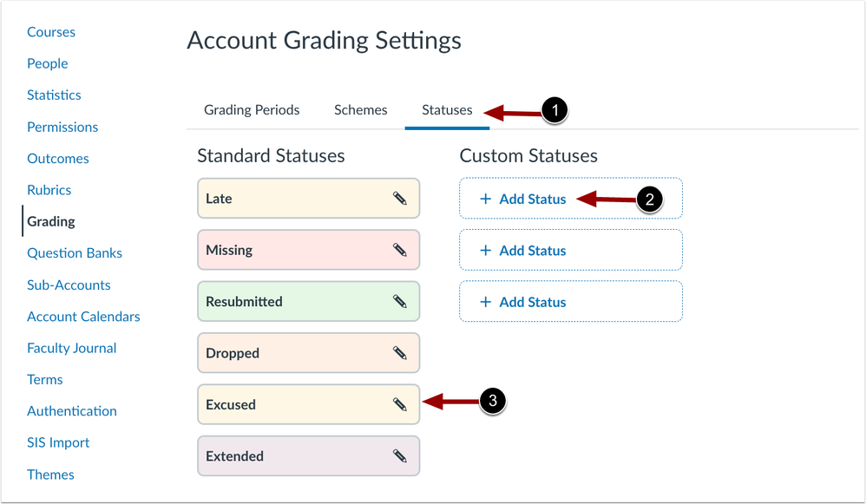Click the Late status color box
This screenshot has width=866, height=504.
point(309,198)
